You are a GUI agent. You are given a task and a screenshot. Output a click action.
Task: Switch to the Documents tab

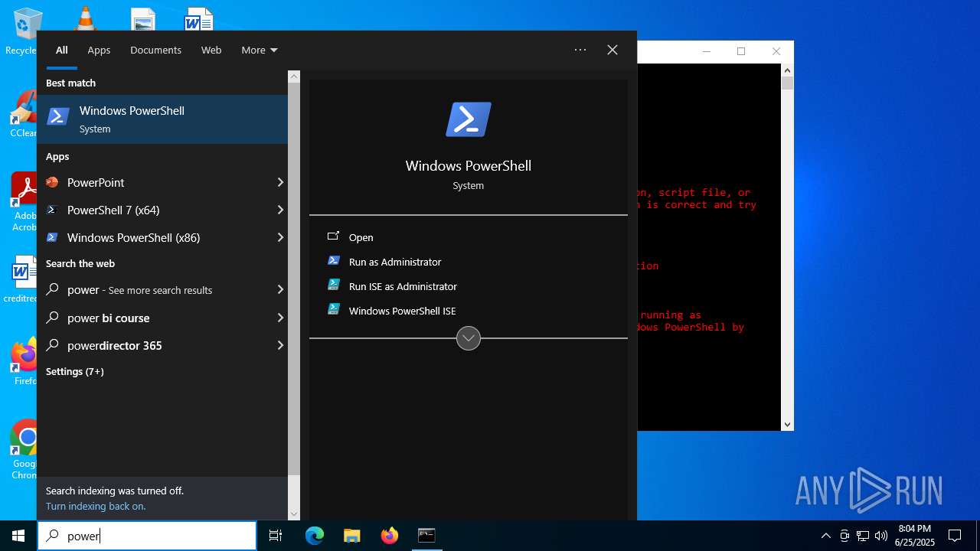155,50
